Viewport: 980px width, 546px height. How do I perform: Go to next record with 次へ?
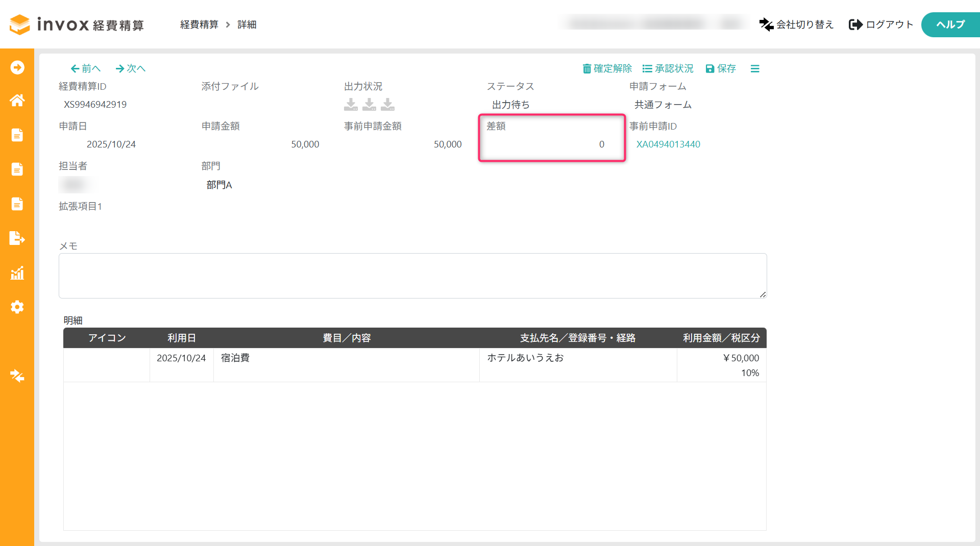(131, 68)
